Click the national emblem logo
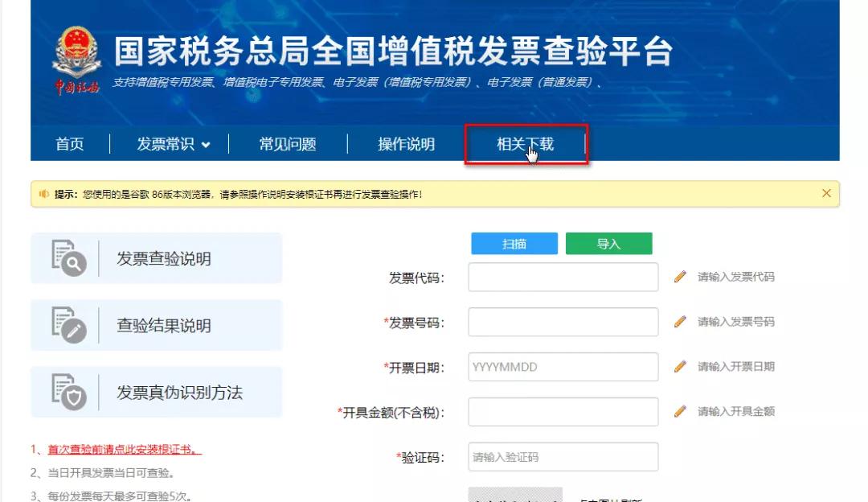 (76, 50)
